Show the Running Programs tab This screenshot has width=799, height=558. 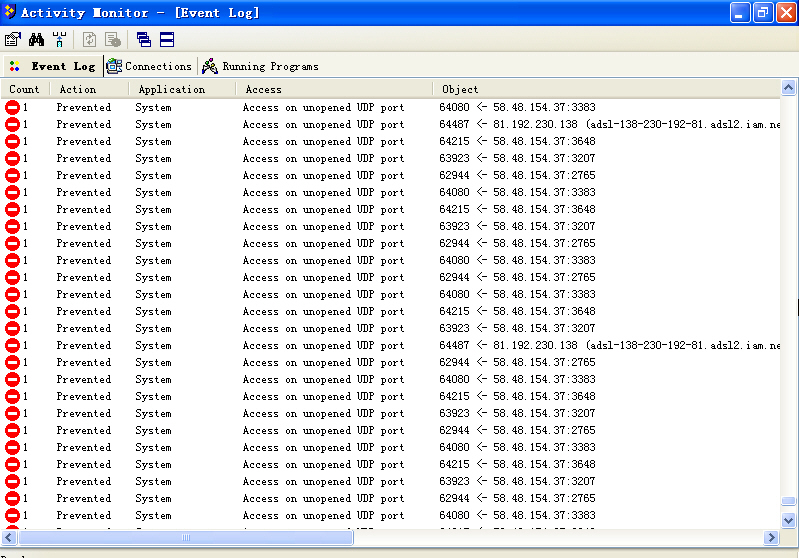tap(260, 66)
